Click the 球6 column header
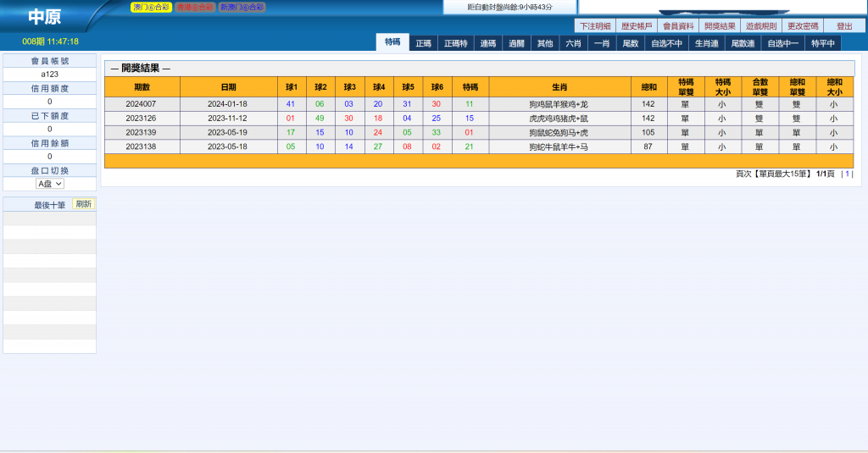Image resolution: width=868 pixels, height=453 pixels. 437,87
